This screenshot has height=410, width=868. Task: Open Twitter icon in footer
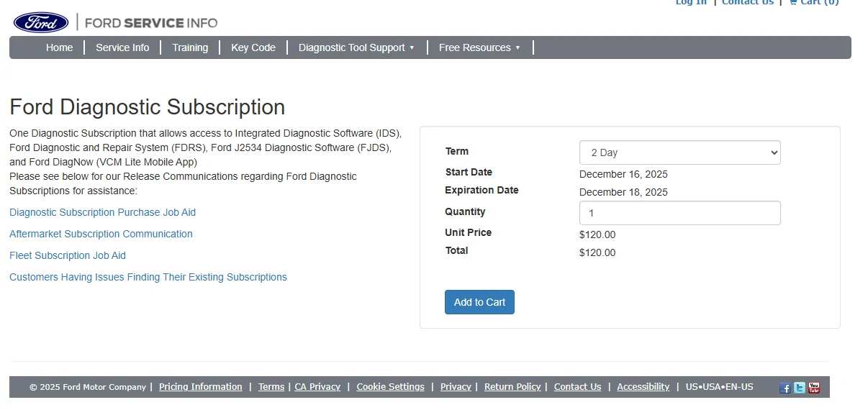point(800,388)
